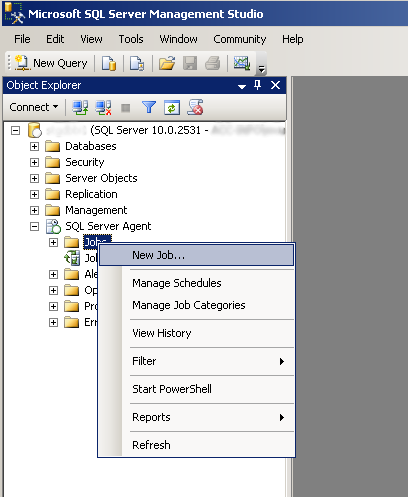408x497 pixels.
Task: Open the Filter submenu
Action: point(196,361)
